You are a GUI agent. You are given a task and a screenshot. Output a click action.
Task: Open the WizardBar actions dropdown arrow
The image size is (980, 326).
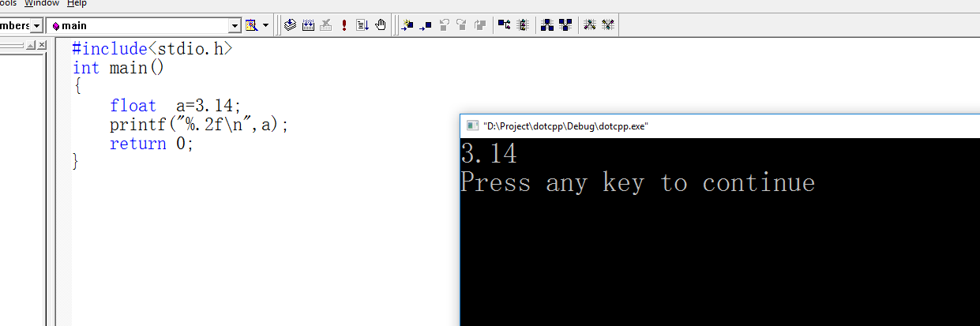[x=266, y=25]
